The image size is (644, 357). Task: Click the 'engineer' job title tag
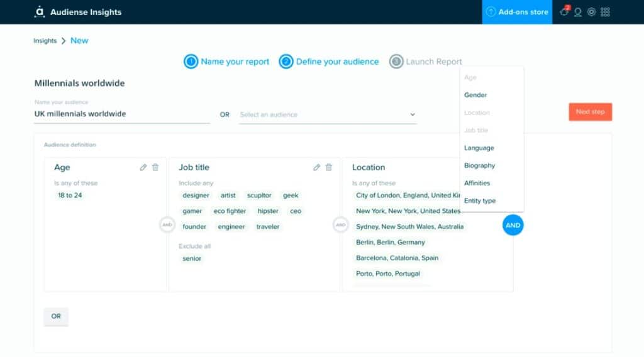pyautogui.click(x=231, y=226)
